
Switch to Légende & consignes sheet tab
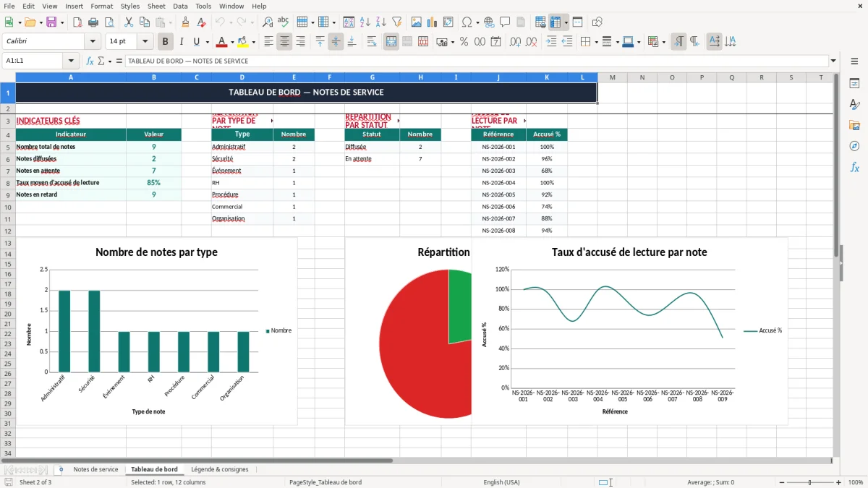click(220, 469)
